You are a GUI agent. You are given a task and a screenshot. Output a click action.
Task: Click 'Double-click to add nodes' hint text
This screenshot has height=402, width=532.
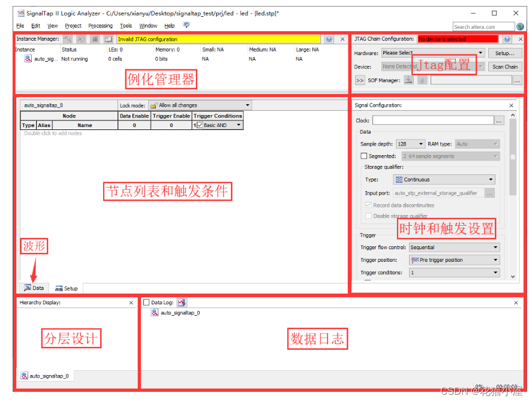pyautogui.click(x=53, y=134)
